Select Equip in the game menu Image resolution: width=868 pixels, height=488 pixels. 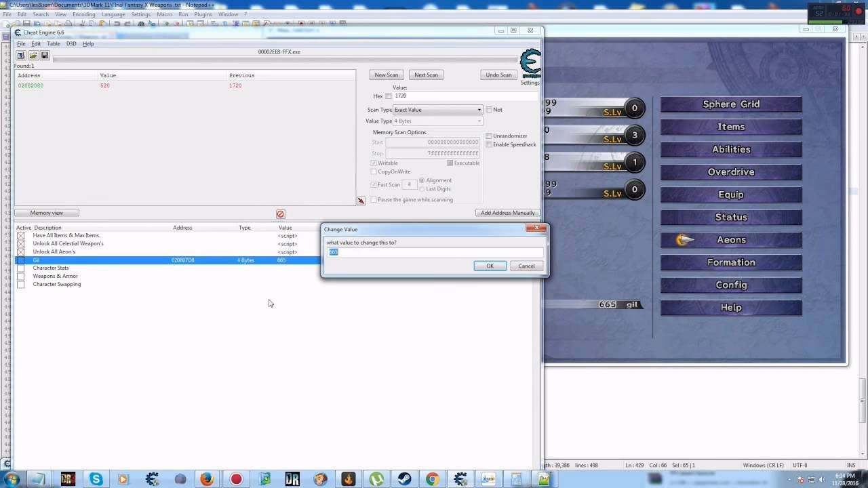click(731, 195)
